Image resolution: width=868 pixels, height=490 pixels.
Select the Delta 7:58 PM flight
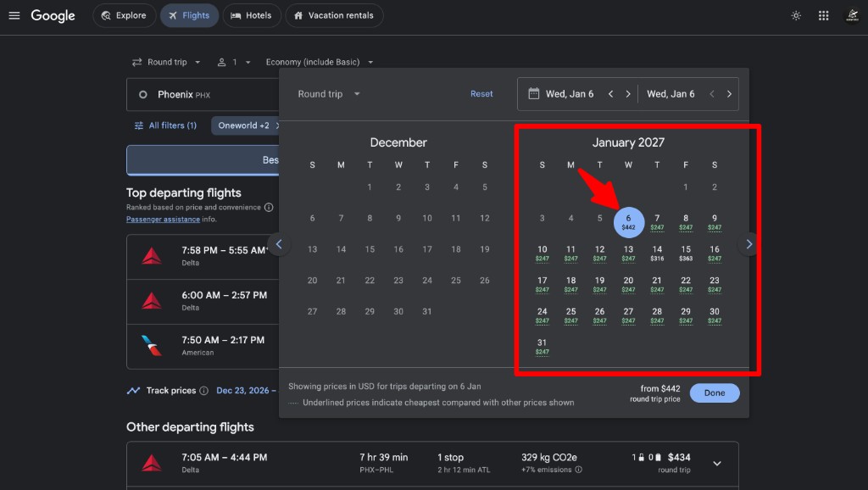click(x=203, y=257)
